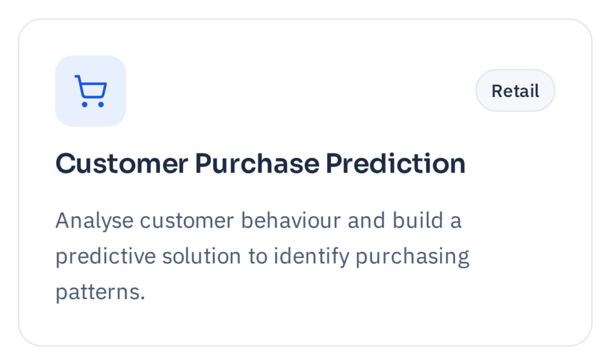
Task: Click the word solution in description
Action: click(x=201, y=256)
